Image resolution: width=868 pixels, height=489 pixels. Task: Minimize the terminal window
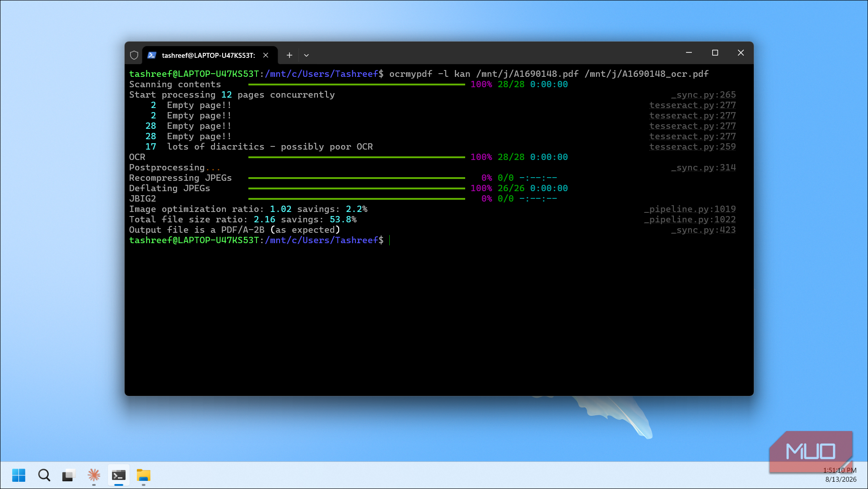(x=689, y=53)
